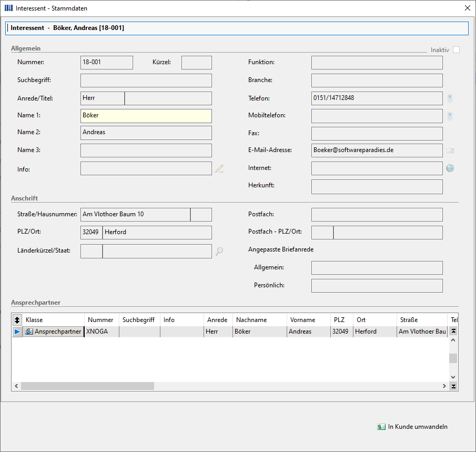Focus the Internet input field
This screenshot has height=452, width=476.
[377, 168]
